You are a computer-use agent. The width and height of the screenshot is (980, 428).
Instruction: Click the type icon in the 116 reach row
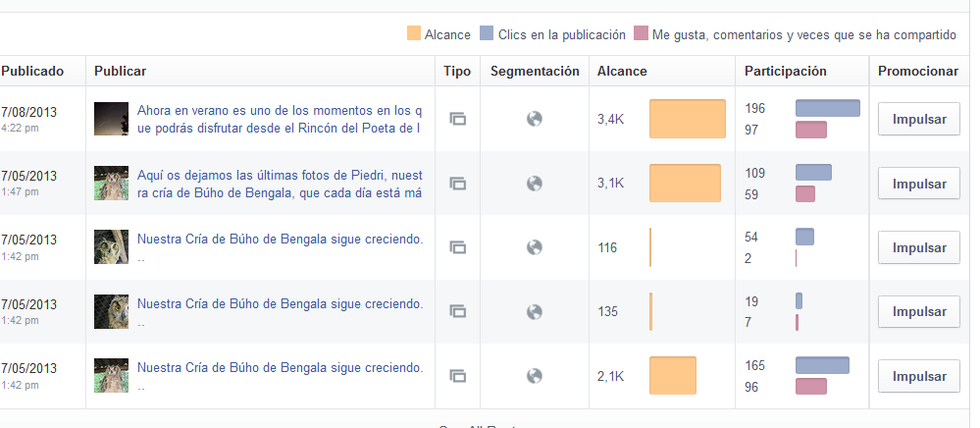(x=457, y=247)
